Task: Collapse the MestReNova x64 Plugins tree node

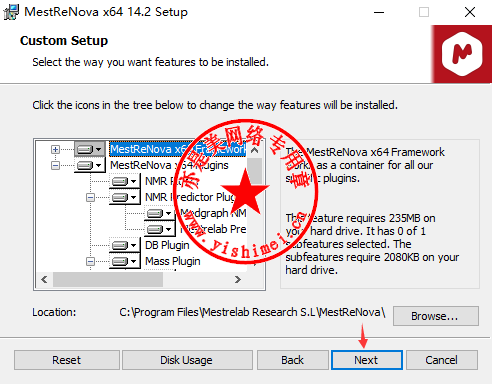Action: 55,165
